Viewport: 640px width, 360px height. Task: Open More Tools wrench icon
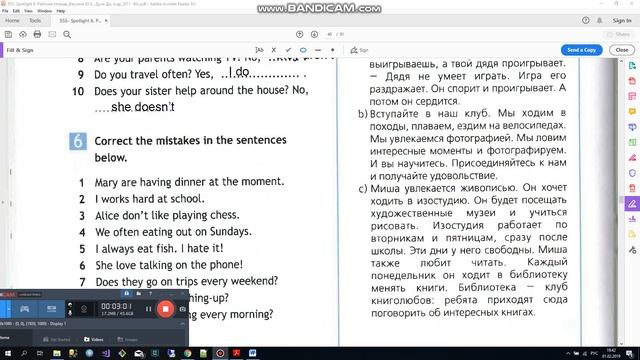tap(632, 250)
